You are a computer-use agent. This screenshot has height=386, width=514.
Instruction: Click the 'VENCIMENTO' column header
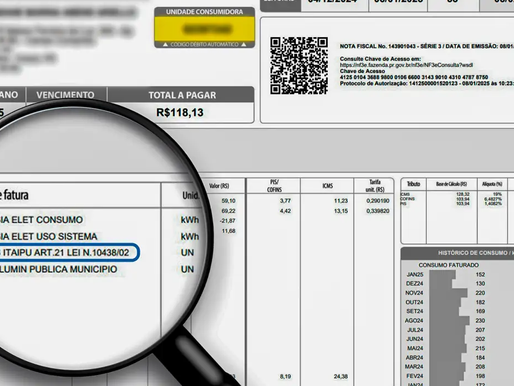[x=65, y=95]
